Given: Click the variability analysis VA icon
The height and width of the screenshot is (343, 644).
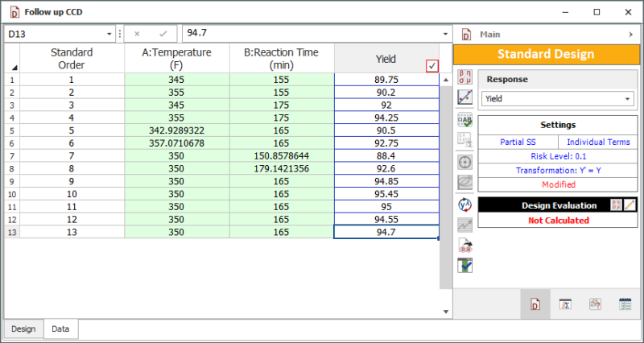Looking at the screenshot, I should (464, 204).
